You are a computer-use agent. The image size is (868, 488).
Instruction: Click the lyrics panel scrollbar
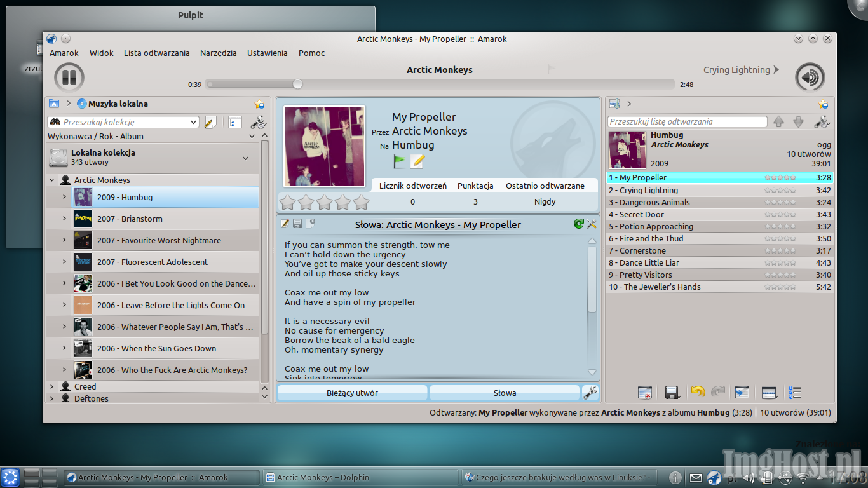[592, 280]
